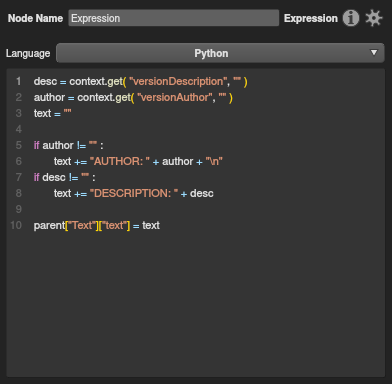Click the 'Language' label

click(x=28, y=53)
